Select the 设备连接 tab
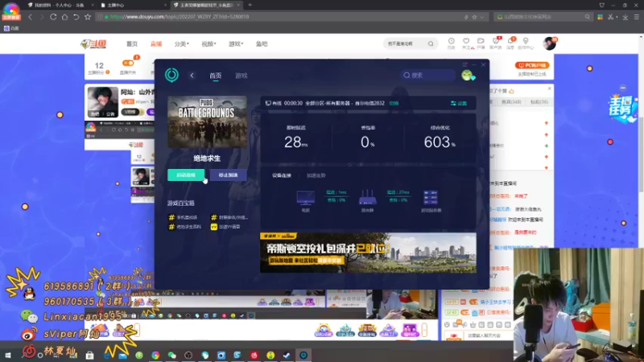 [x=281, y=175]
